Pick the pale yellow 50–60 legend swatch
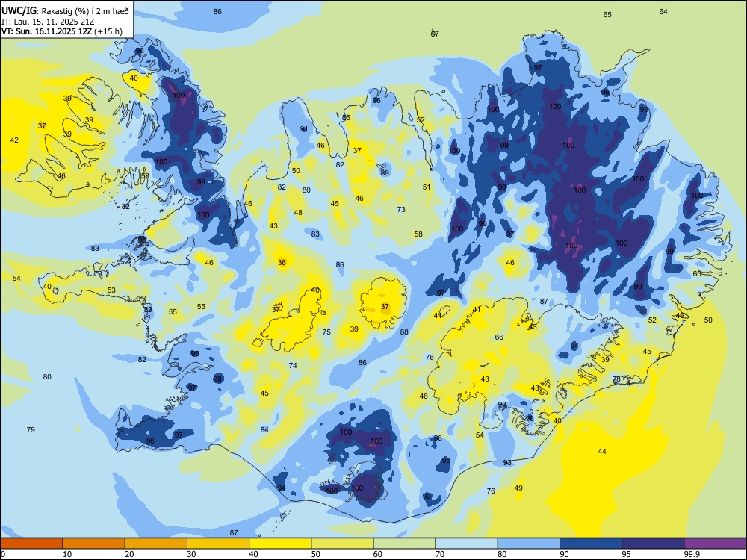 (x=342, y=544)
